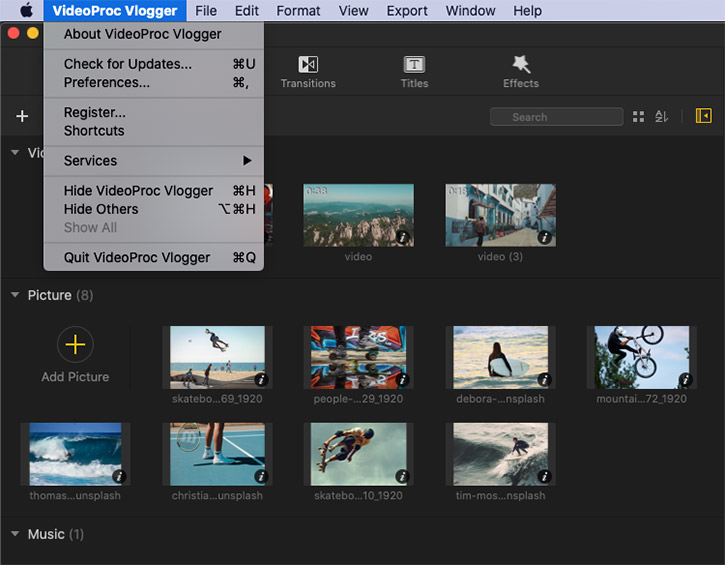
Task: Collapse the Picture section
Action: [x=15, y=295]
